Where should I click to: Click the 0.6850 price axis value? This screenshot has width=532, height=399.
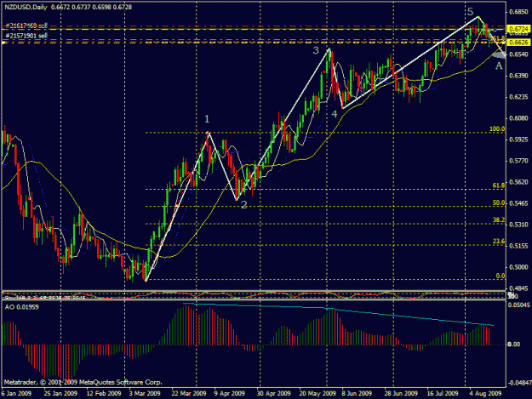click(x=519, y=12)
